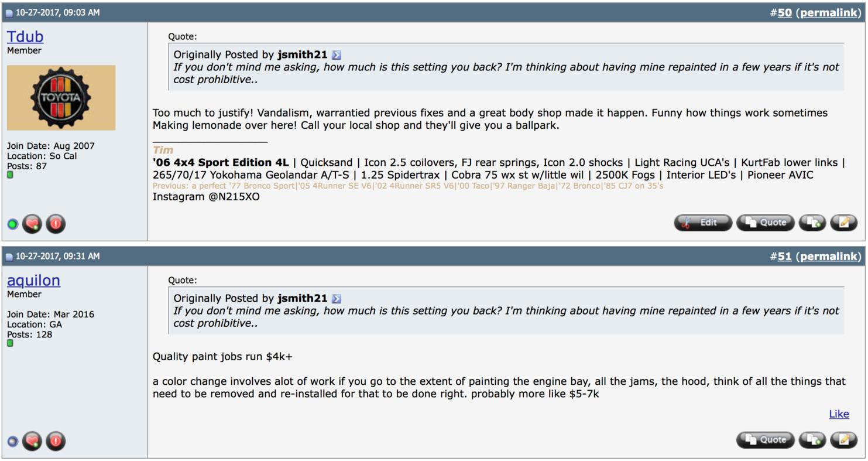
Task: Click Tdub's Toyota avatar image
Action: coord(61,98)
